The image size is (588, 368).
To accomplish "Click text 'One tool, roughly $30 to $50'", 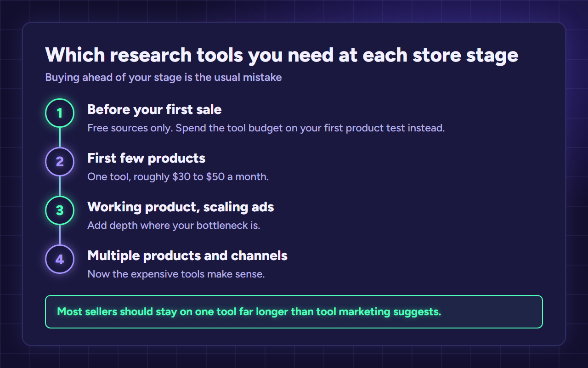I will 156,176.
